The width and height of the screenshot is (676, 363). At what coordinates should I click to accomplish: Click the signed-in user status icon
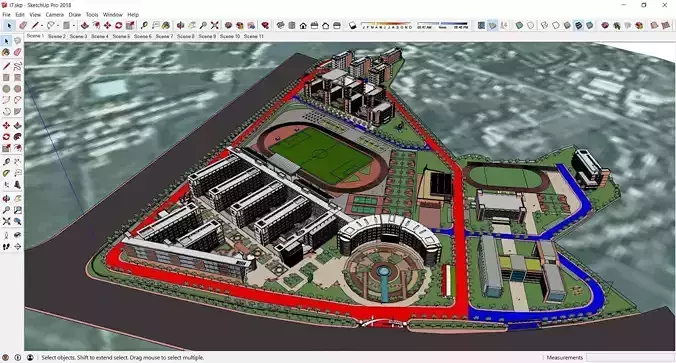30,357
